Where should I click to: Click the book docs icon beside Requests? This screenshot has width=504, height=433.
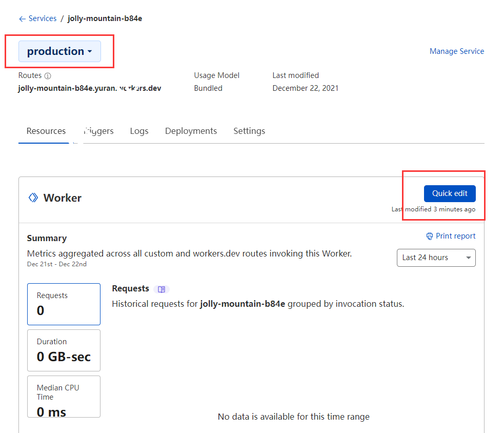click(x=162, y=289)
